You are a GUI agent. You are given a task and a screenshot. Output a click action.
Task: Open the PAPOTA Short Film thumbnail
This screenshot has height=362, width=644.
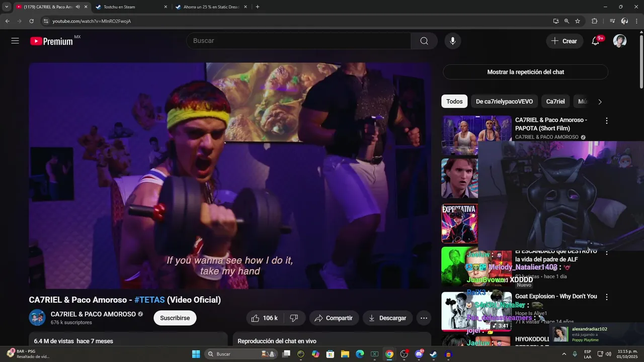tap(476, 135)
